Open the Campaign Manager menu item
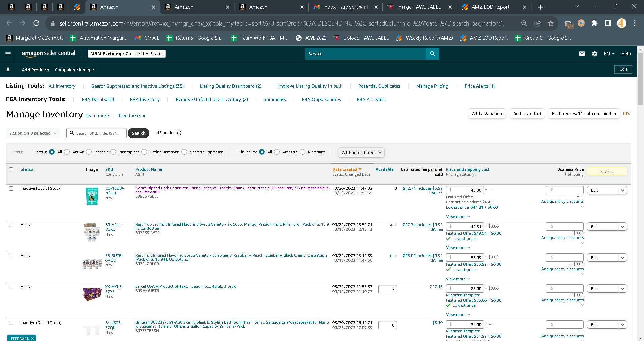The height and width of the screenshot is (341, 644). pyautogui.click(x=74, y=70)
